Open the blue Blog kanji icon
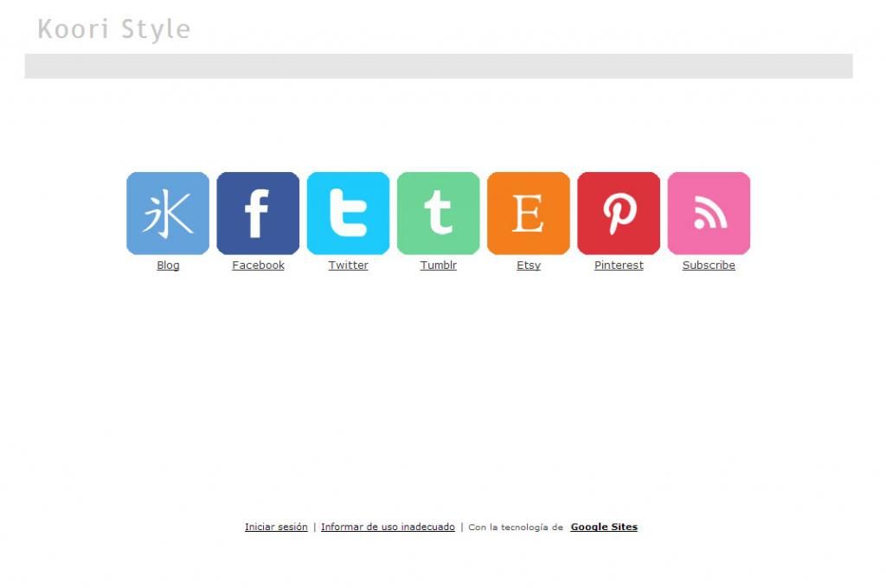Screen dimensions: 886x588 tap(168, 214)
